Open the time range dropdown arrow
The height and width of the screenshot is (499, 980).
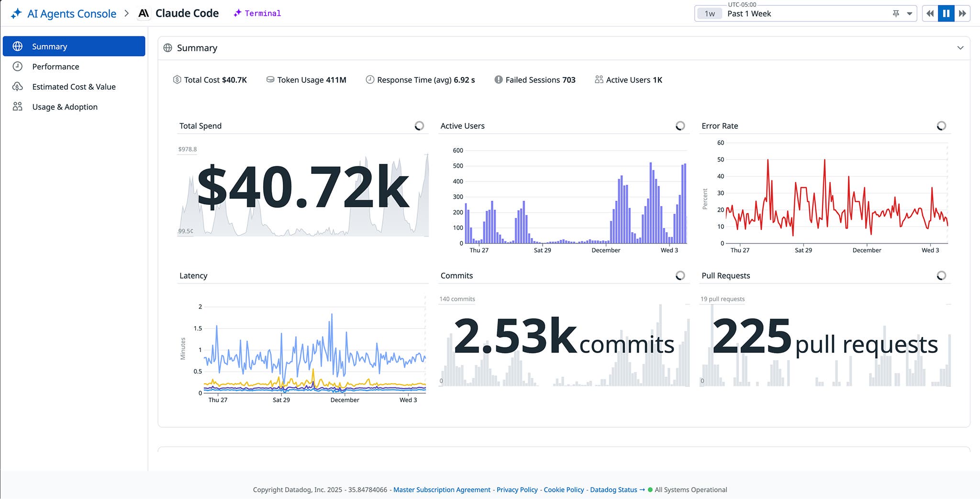pyautogui.click(x=908, y=13)
